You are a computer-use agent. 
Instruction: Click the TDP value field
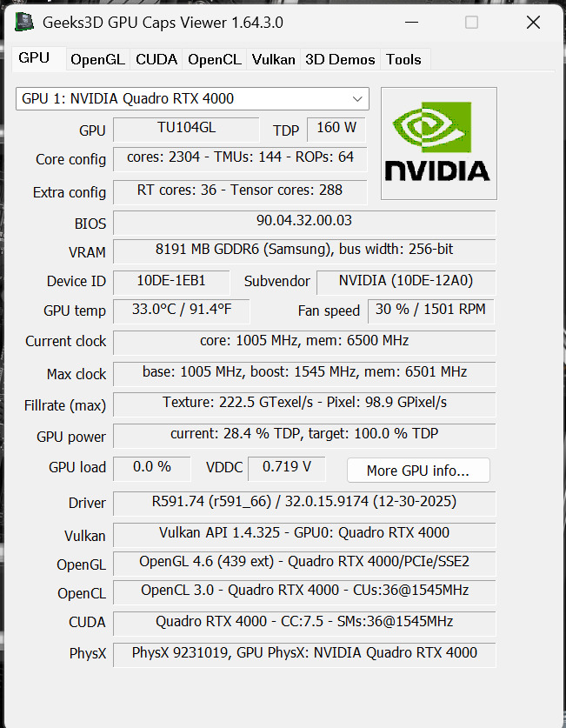(x=336, y=129)
